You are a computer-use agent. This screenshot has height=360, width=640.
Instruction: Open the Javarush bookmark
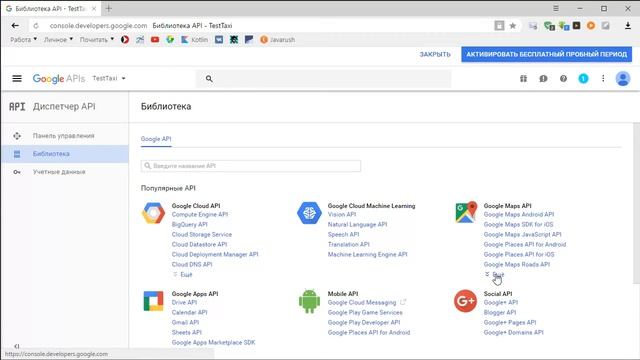point(278,40)
